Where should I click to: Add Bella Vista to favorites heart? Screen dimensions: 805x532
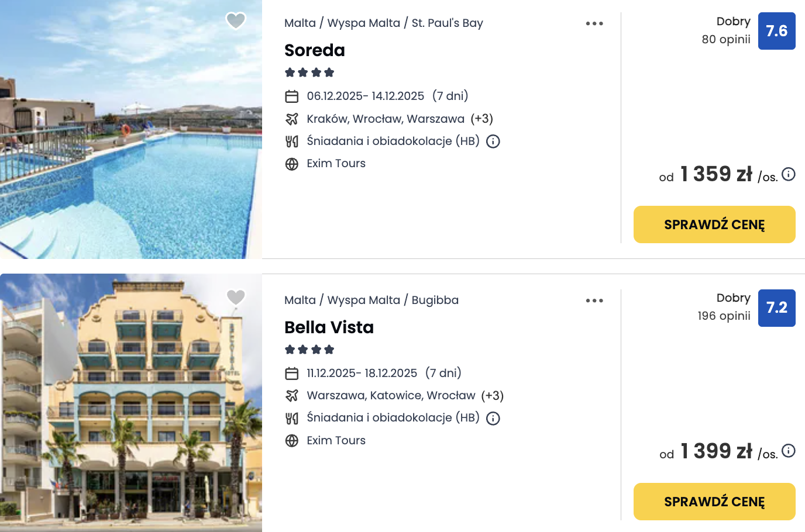pyautogui.click(x=236, y=298)
